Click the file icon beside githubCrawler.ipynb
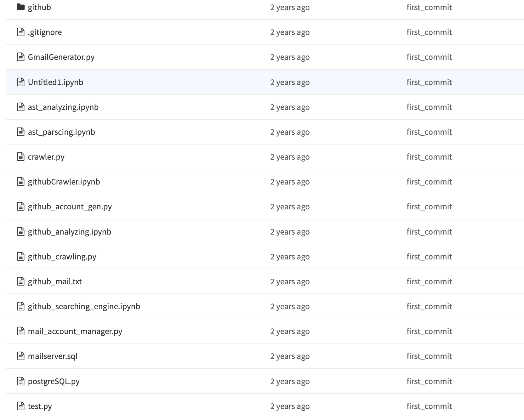Image resolution: width=524 pixels, height=420 pixels. pos(20,182)
